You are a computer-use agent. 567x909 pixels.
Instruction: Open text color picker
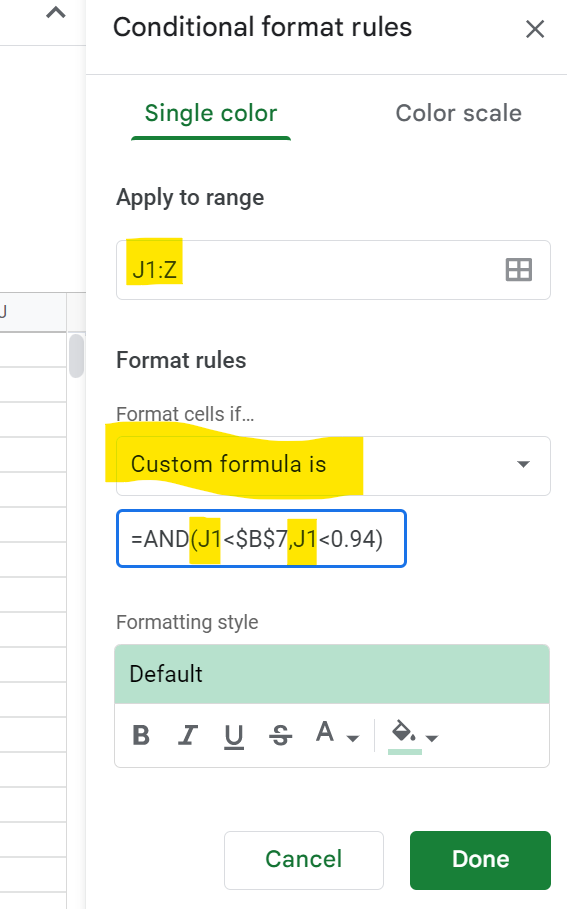pyautogui.click(x=325, y=732)
